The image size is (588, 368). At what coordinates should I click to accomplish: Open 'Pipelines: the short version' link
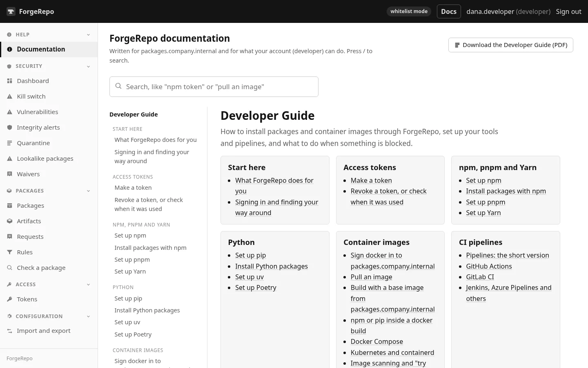point(508,255)
